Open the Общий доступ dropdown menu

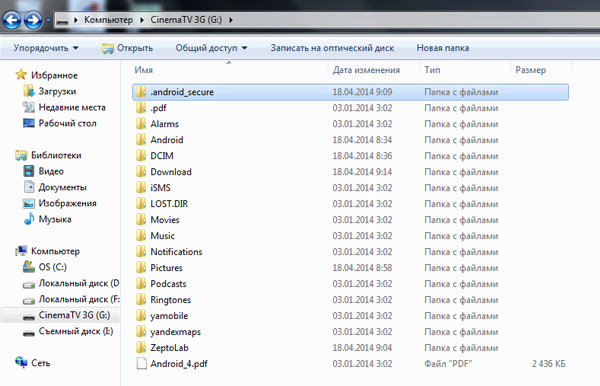pos(211,48)
